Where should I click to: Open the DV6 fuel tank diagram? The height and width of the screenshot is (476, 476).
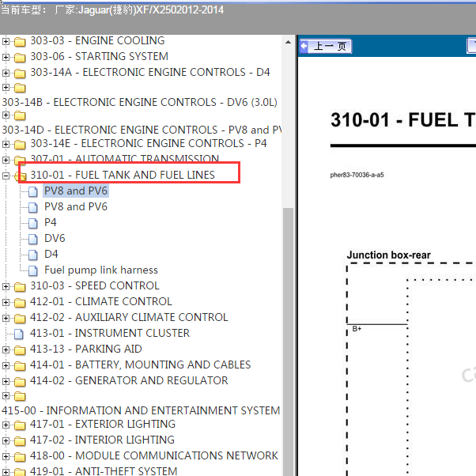click(x=55, y=238)
